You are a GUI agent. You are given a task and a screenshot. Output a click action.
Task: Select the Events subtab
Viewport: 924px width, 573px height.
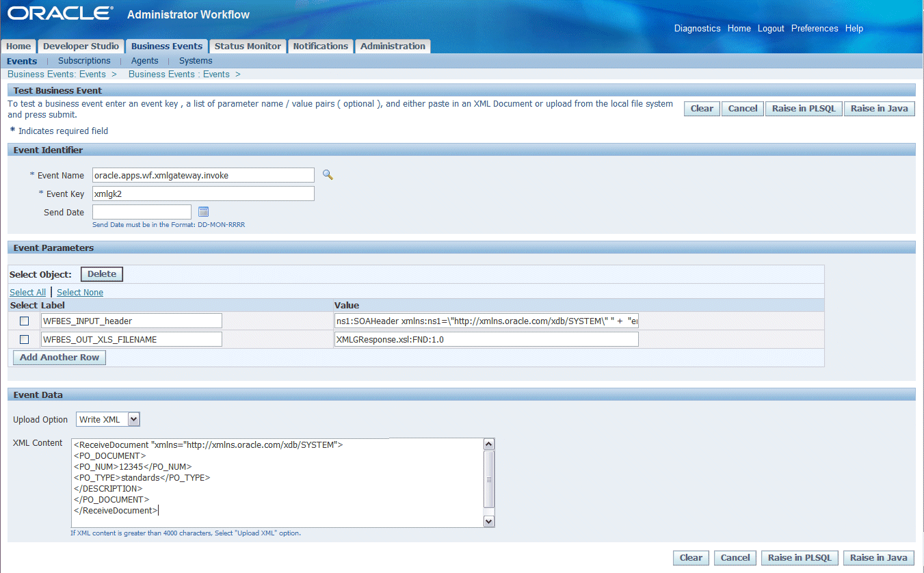22,61
